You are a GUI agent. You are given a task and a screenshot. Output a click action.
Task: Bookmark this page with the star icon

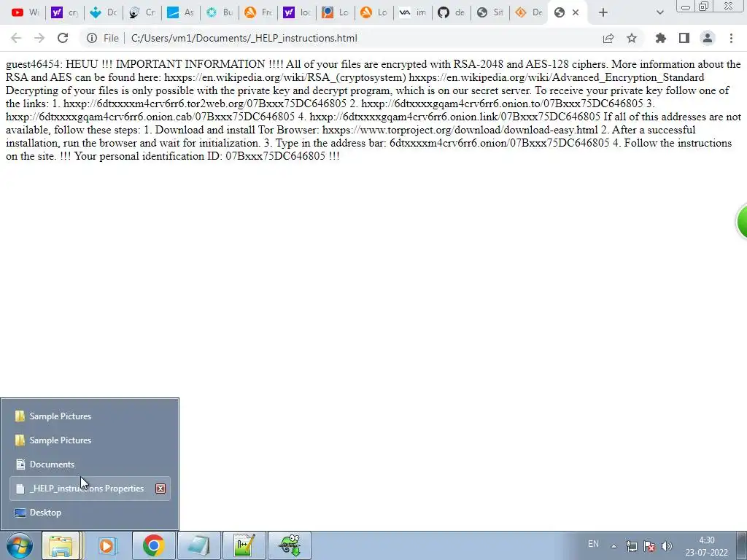pos(632,38)
